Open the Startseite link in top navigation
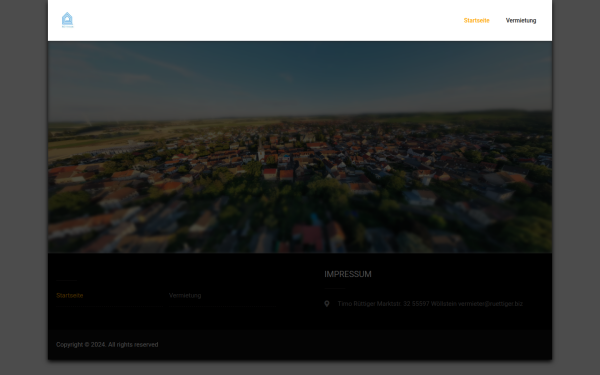The height and width of the screenshot is (375, 600). 476,21
